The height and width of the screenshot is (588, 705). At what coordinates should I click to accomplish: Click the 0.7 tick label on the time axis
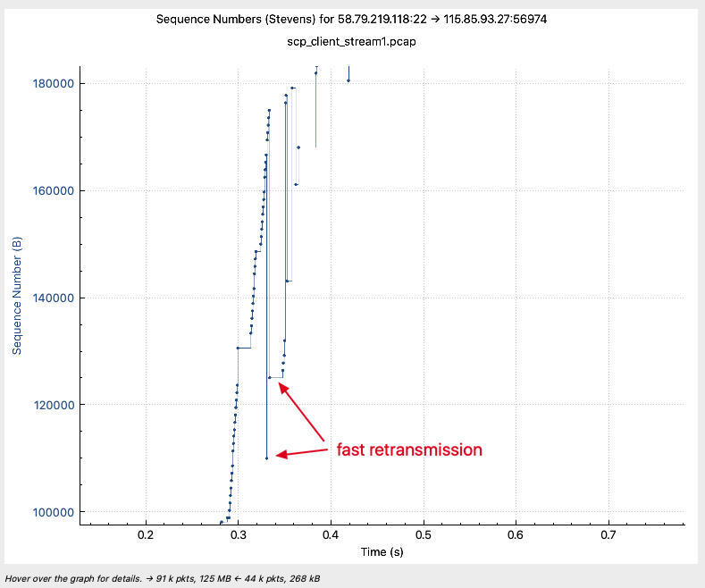coord(608,534)
